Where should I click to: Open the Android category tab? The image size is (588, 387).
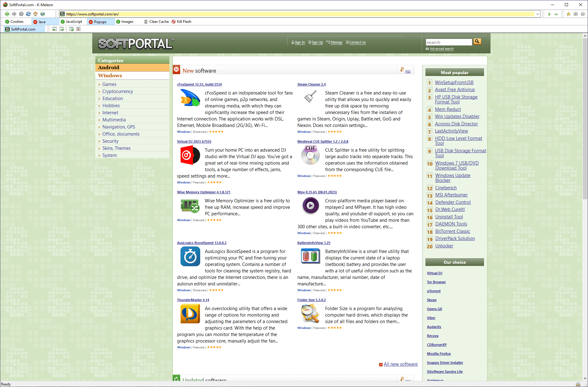[x=132, y=68]
